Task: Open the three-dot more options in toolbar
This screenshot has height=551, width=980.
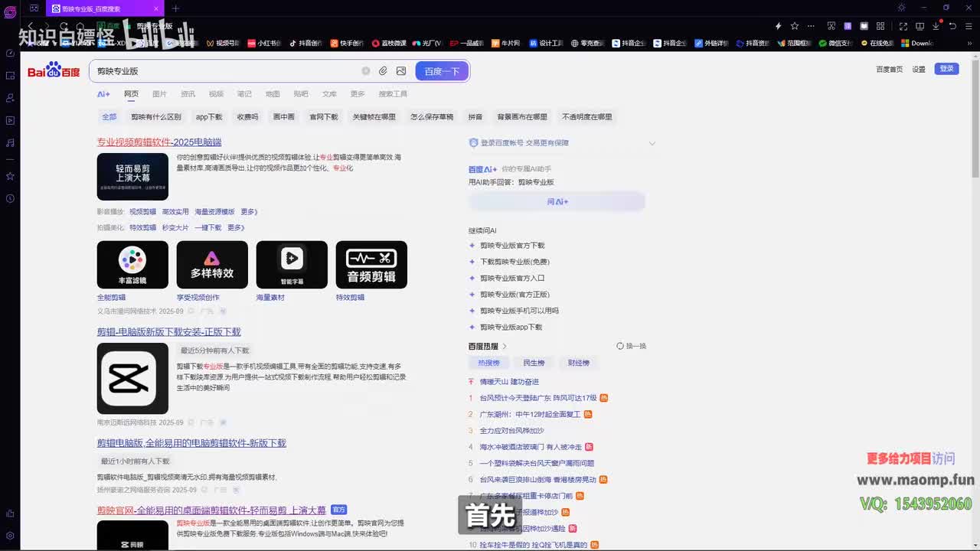Action: coord(811,26)
